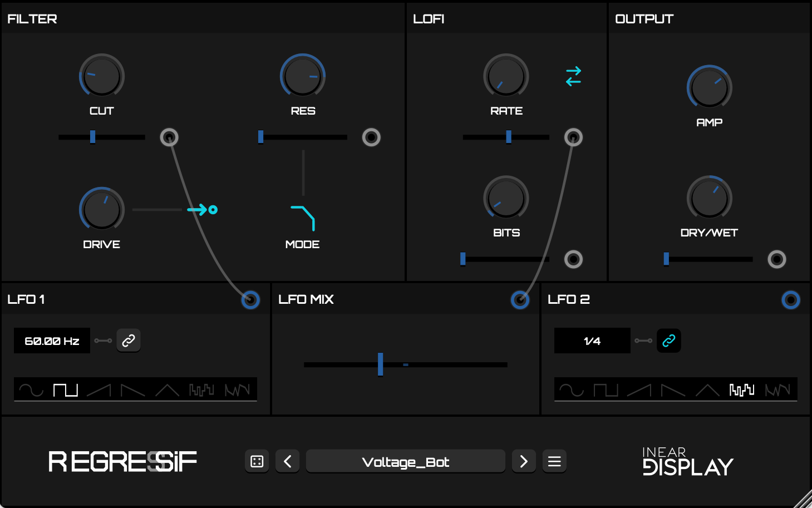This screenshot has height=508, width=812.
Task: Click the AMP knob
Action: tap(710, 87)
